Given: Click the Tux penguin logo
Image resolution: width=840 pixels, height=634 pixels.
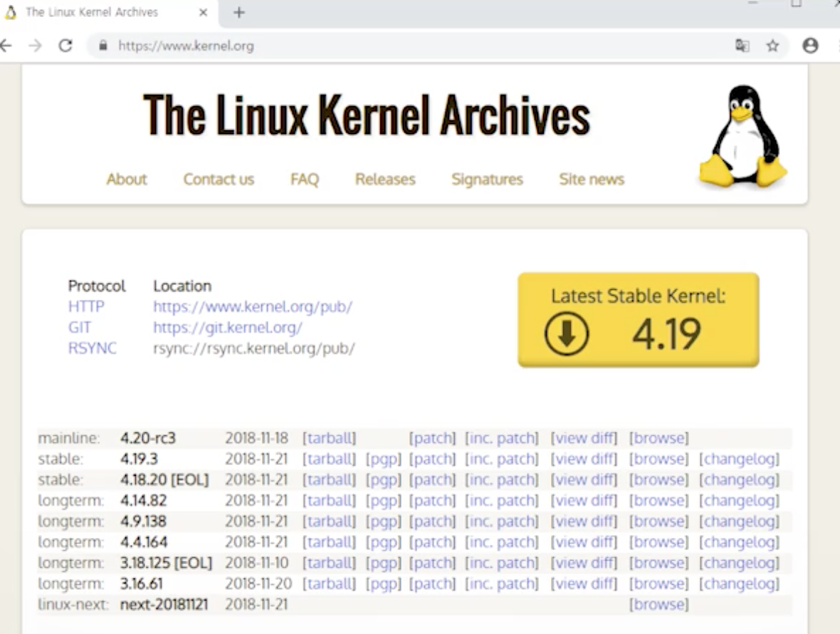Looking at the screenshot, I should coord(743,136).
